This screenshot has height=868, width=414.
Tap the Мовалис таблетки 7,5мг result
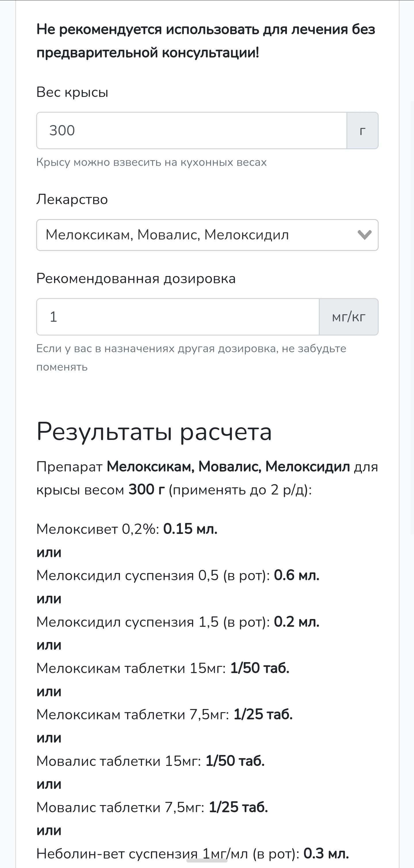pyautogui.click(x=152, y=807)
